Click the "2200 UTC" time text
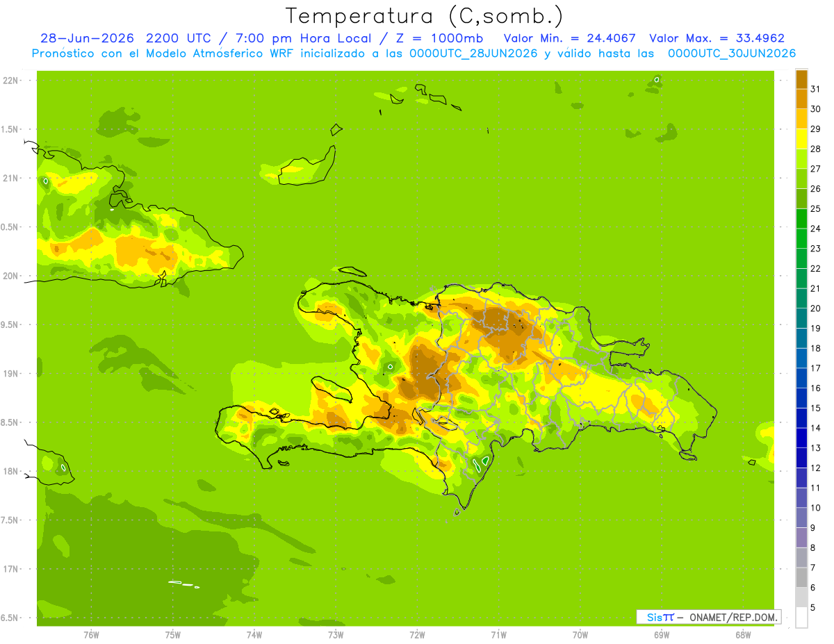 click(179, 38)
